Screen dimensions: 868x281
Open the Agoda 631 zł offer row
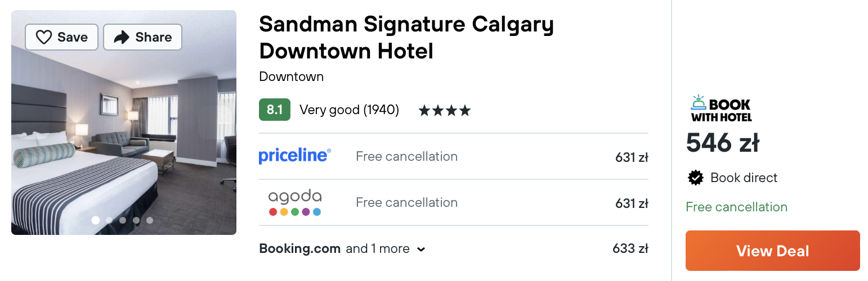pos(454,202)
